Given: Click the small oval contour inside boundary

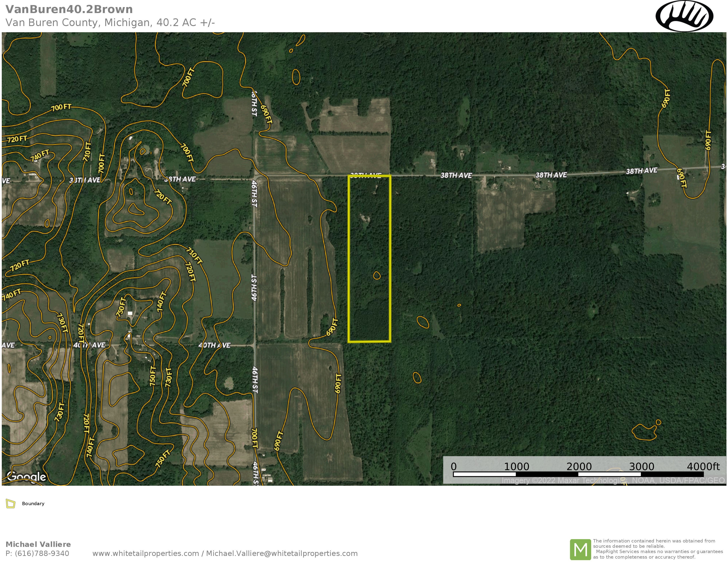Looking at the screenshot, I should [x=377, y=275].
